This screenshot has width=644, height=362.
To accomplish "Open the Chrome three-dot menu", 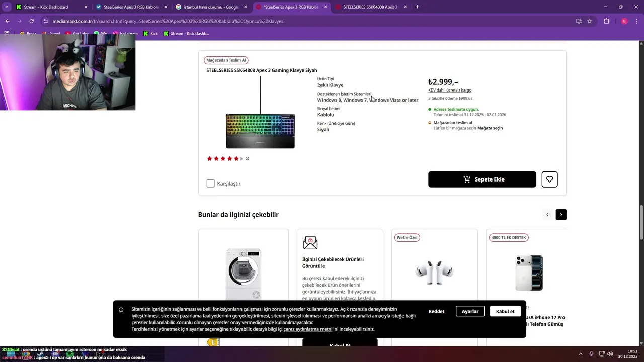I will point(636,21).
